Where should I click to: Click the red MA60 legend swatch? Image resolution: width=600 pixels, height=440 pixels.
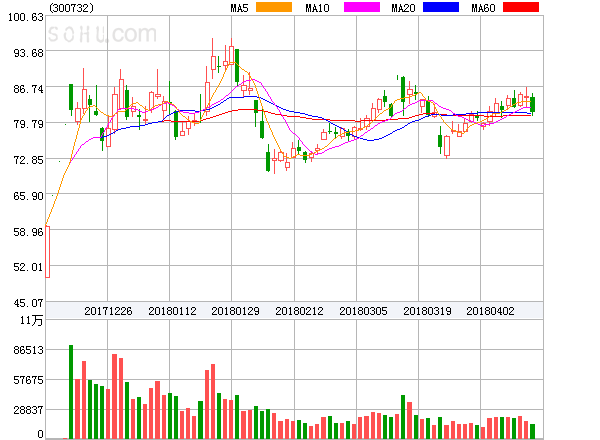tap(521, 7)
